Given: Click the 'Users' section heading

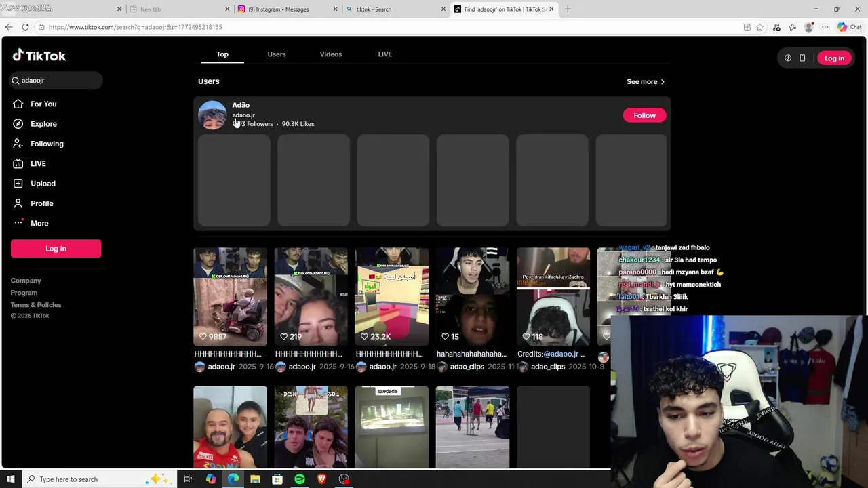Looking at the screenshot, I should coord(209,81).
